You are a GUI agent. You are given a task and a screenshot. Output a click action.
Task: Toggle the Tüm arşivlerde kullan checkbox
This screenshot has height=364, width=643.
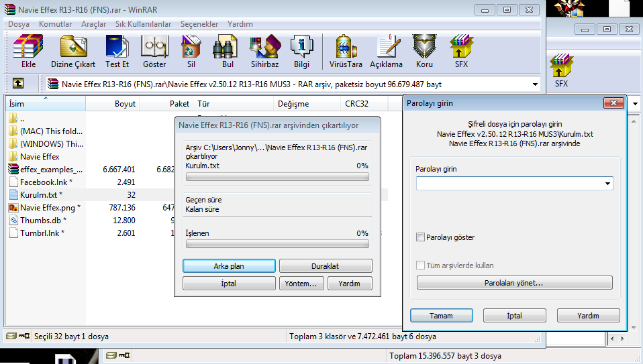coord(420,265)
